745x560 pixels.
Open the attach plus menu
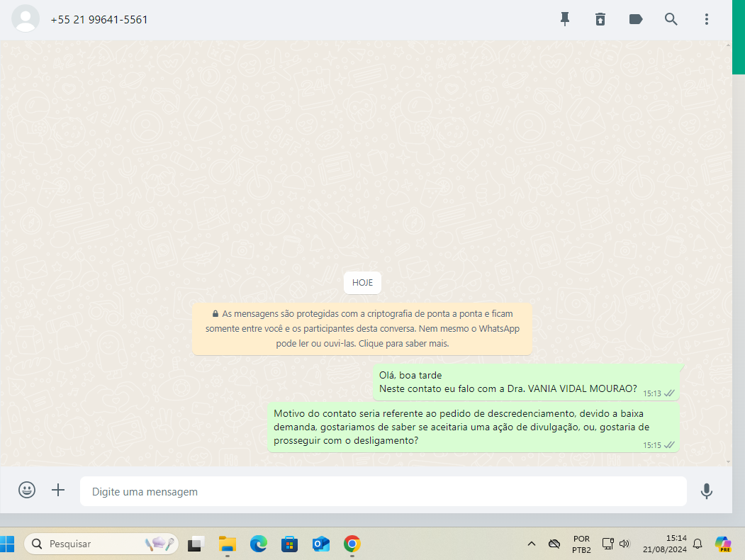point(58,490)
